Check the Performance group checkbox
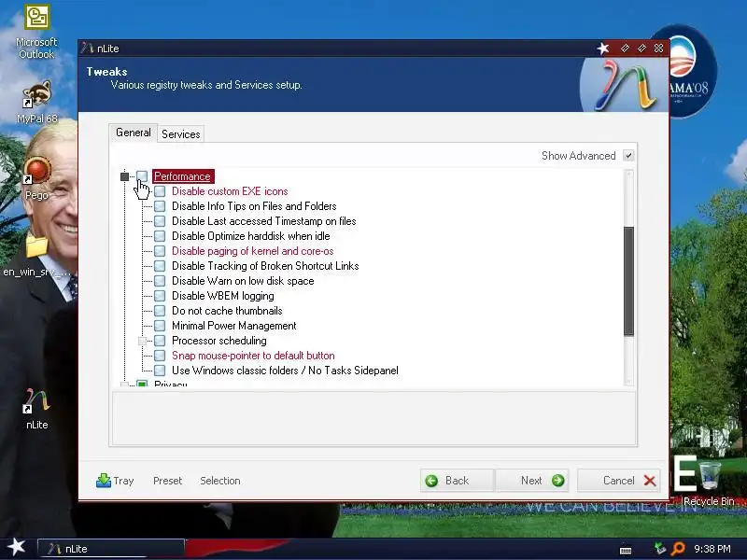 point(142,176)
